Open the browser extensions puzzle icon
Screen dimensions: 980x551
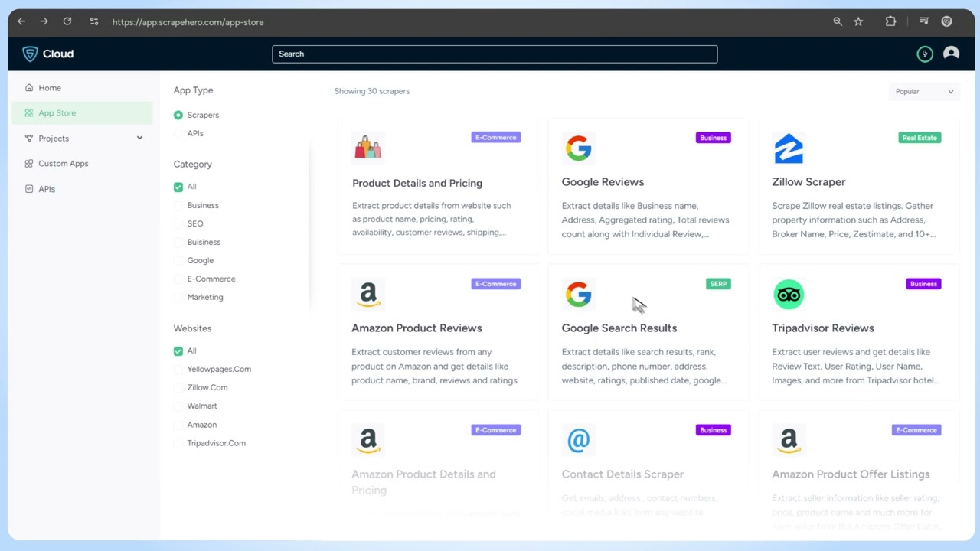coord(890,21)
